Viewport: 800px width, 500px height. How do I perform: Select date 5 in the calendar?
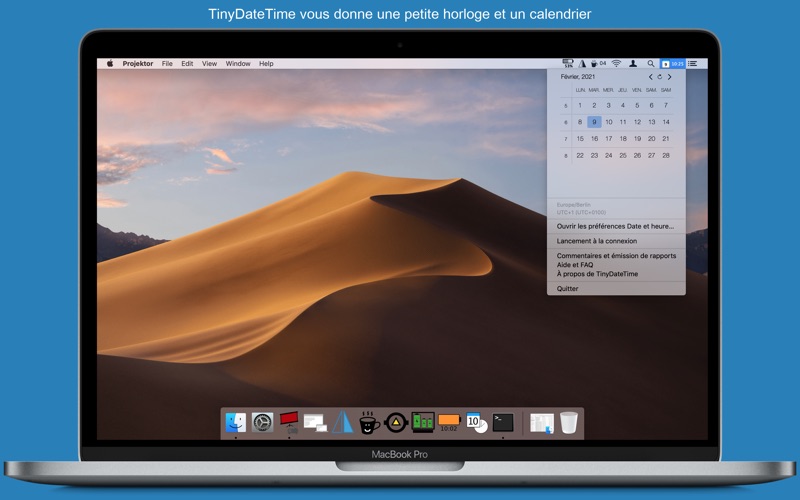point(637,105)
